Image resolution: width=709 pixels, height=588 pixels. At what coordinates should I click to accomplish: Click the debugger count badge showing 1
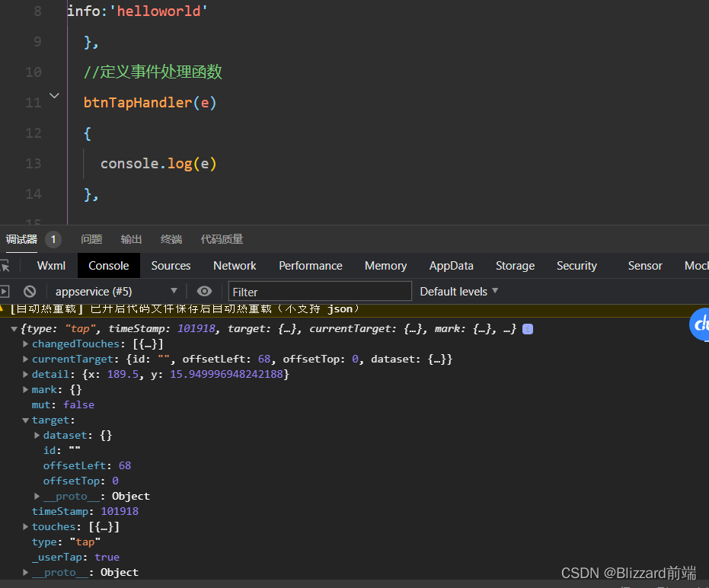click(53, 239)
